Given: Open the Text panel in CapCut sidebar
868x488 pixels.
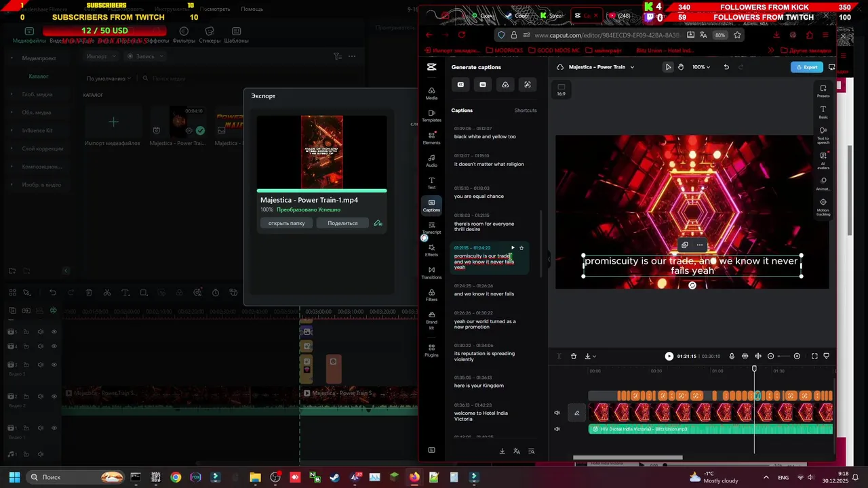Looking at the screenshot, I should tap(431, 183).
